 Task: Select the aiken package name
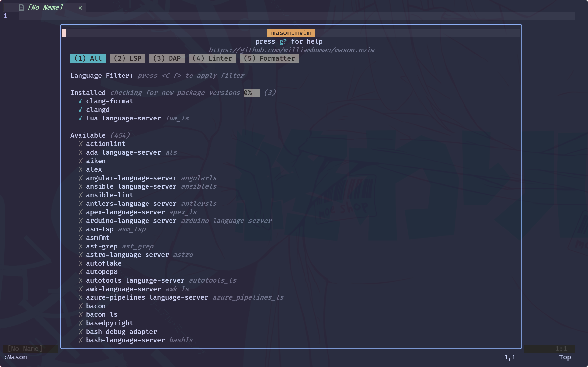click(96, 161)
